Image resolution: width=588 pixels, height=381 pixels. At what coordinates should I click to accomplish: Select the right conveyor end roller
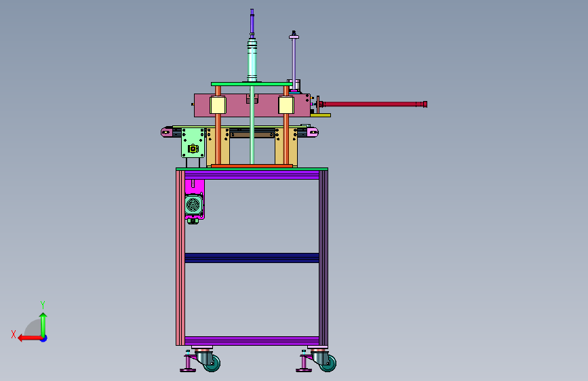click(313, 132)
